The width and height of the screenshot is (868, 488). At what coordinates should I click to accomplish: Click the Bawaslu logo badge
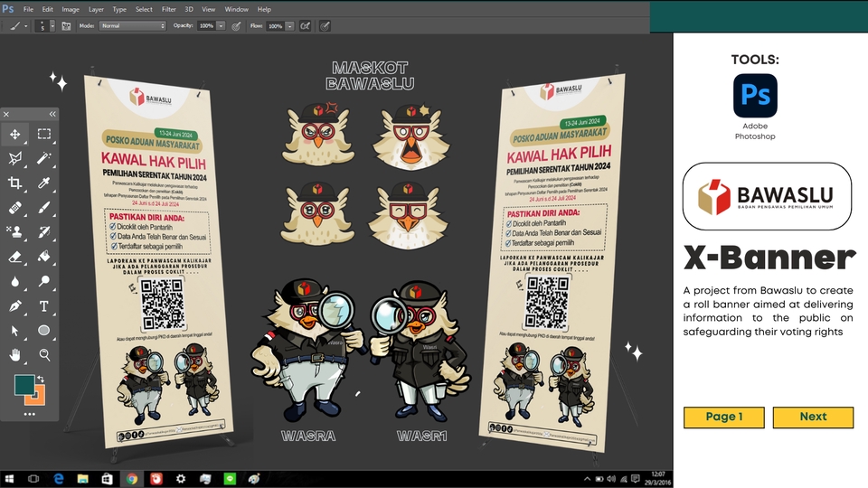tap(768, 196)
